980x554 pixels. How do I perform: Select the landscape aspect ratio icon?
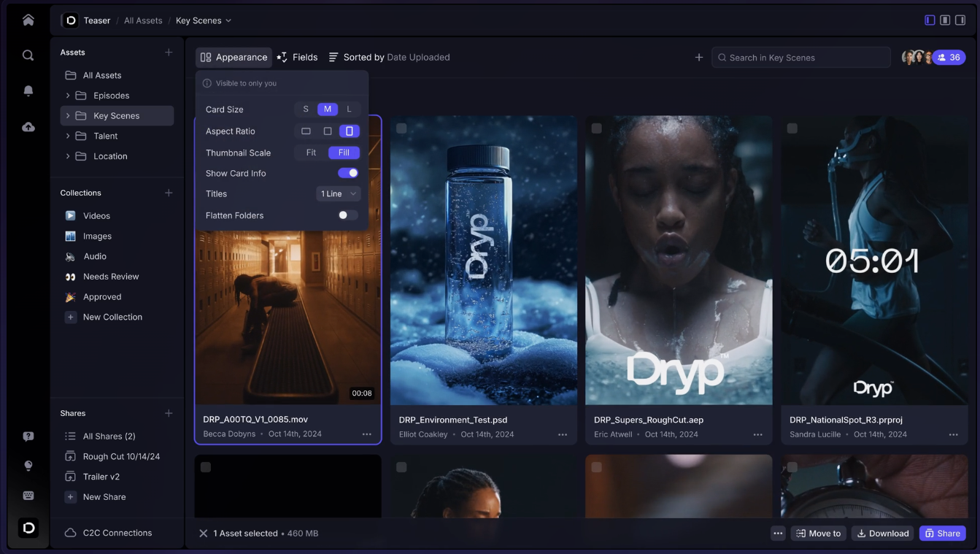[x=306, y=131]
